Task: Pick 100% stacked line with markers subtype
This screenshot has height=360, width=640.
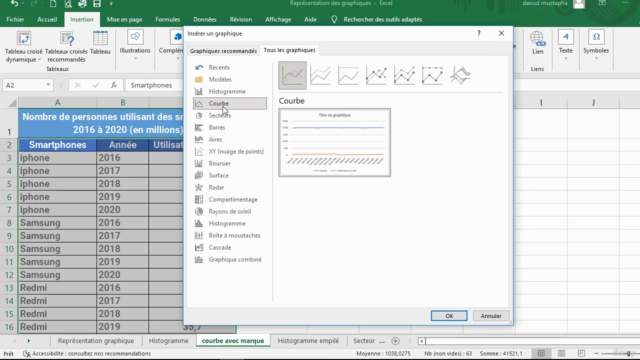Action: pos(432,76)
